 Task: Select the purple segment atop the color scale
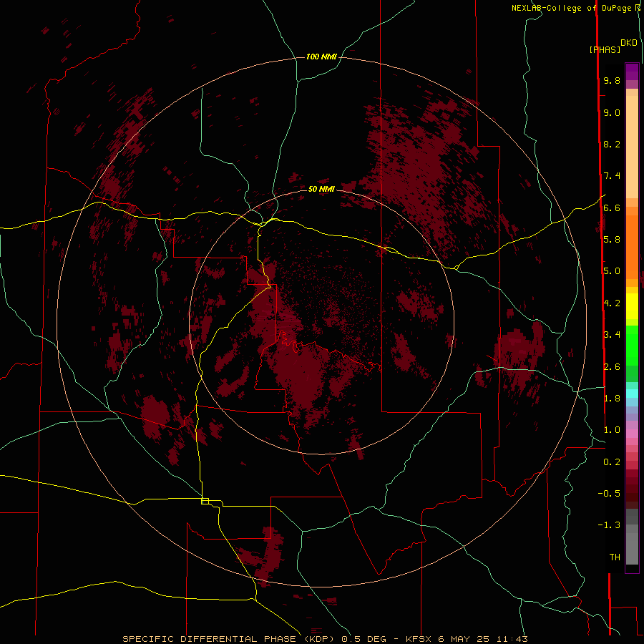pyautogui.click(x=632, y=72)
